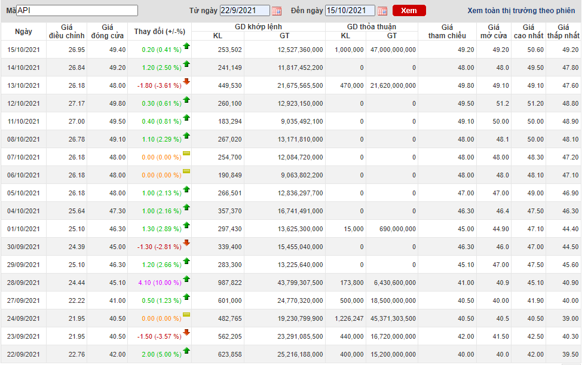Click red down arrow in 30/09/2021 row
Screen dimensions: 588x365
[x=186, y=243]
